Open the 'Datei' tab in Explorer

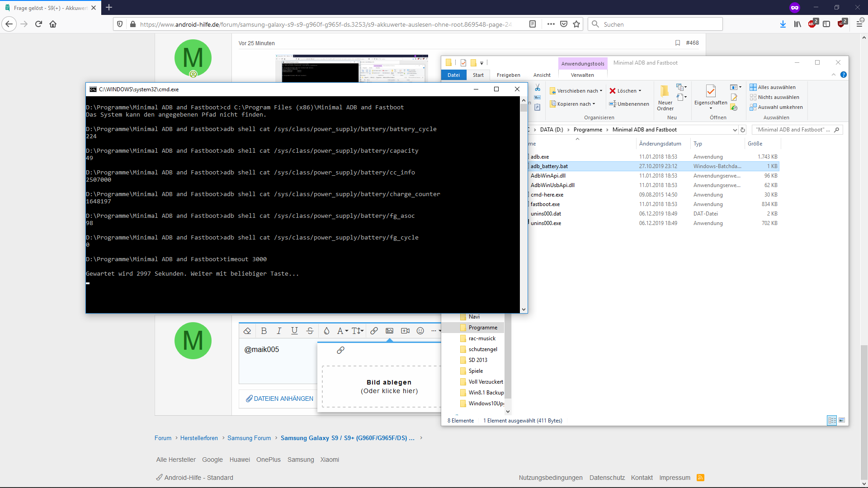click(x=453, y=75)
